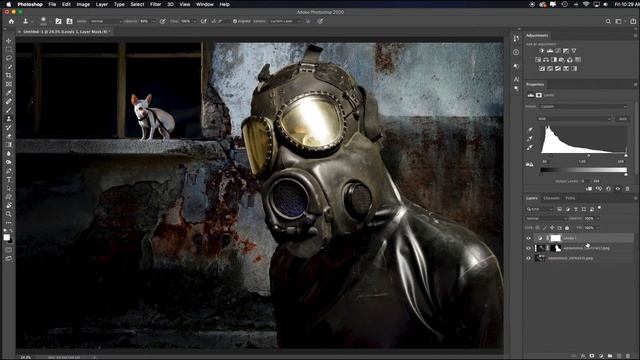Open the layer blend mode dropdown

pos(546,219)
